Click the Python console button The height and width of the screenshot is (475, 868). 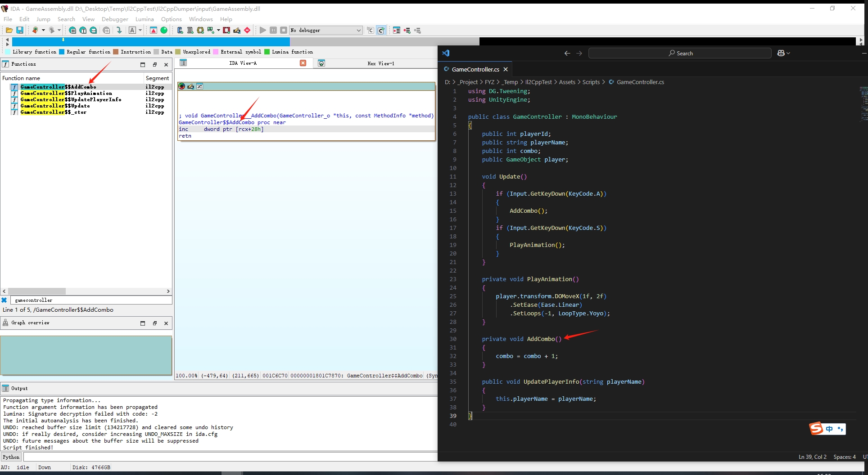coord(11,457)
